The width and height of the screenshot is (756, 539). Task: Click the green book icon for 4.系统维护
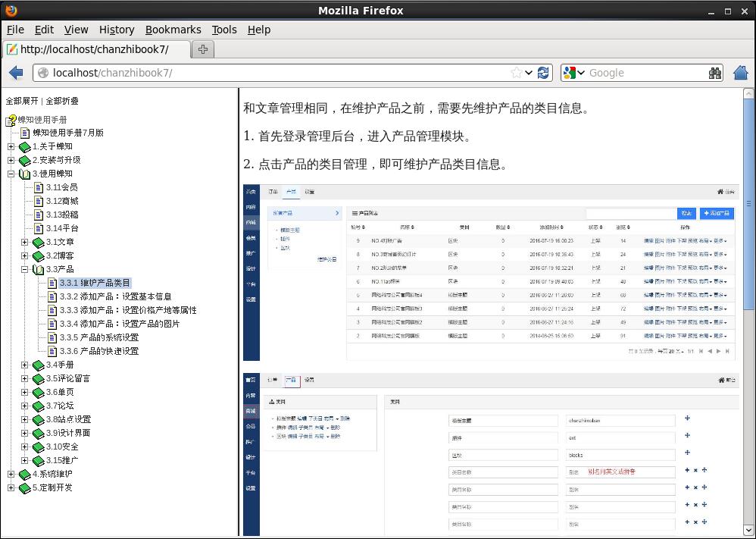(25, 475)
